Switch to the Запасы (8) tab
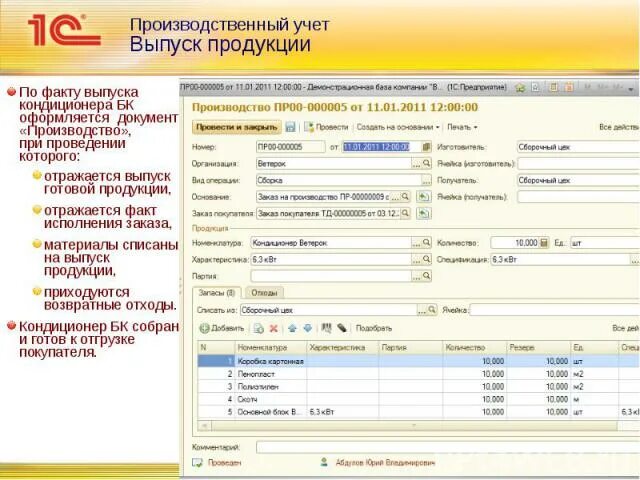 pyautogui.click(x=217, y=293)
